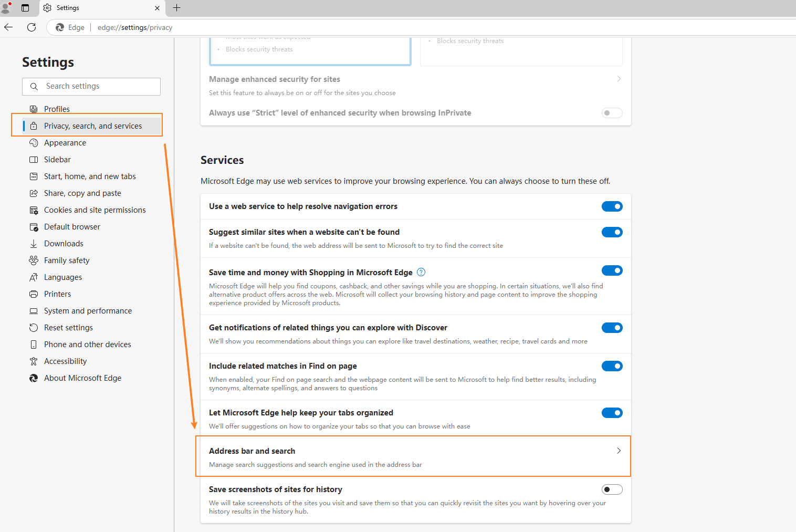Click the Services section heading
This screenshot has height=532, width=796.
(x=222, y=160)
